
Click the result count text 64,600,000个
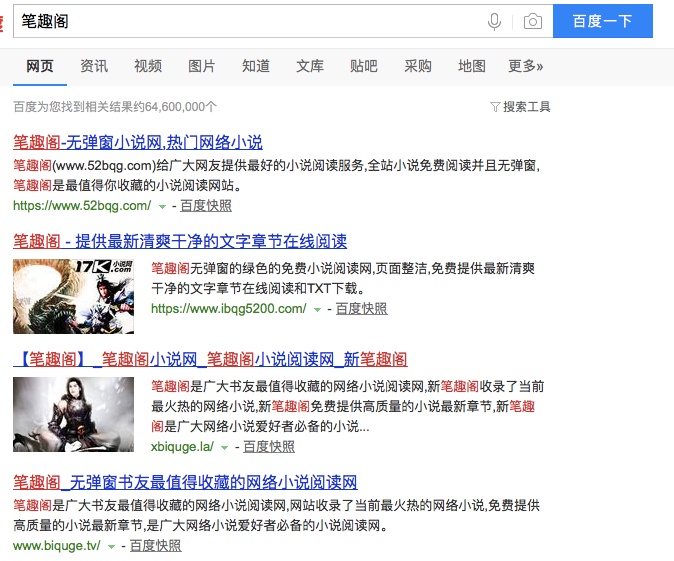pyautogui.click(x=181, y=107)
